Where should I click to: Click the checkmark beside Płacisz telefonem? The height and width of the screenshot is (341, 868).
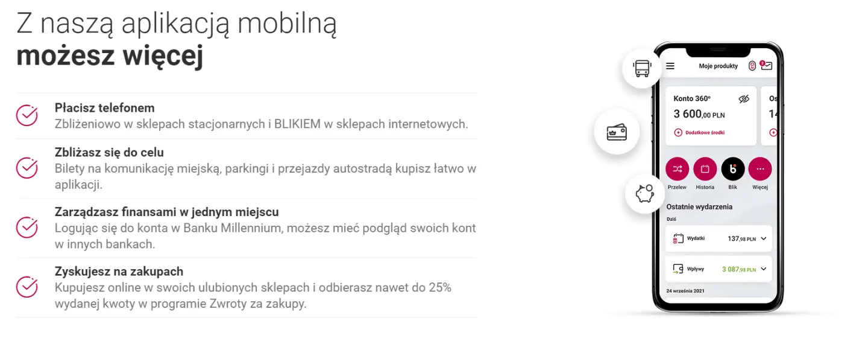tap(27, 115)
